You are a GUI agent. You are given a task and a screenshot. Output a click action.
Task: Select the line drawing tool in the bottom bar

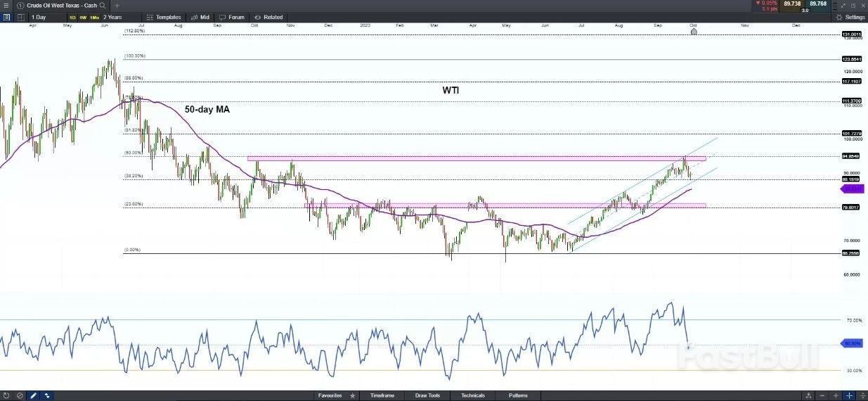pyautogui.click(x=46, y=395)
